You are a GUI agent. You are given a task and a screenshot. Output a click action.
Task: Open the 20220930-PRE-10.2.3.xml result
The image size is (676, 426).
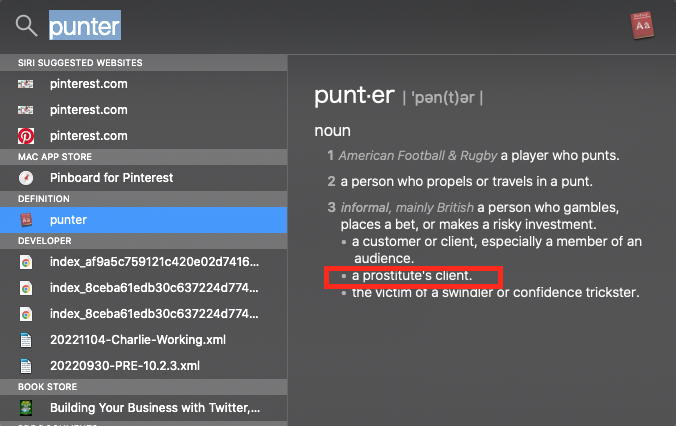[x=125, y=365]
